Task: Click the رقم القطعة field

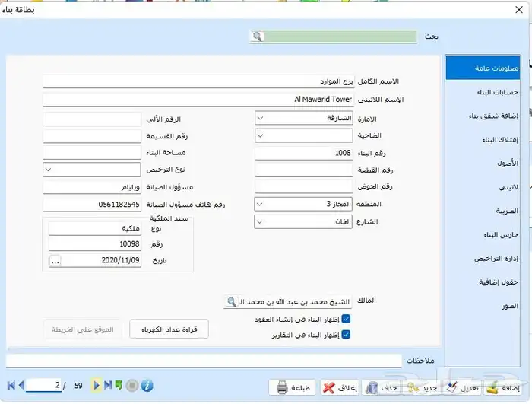Action: tap(304, 170)
